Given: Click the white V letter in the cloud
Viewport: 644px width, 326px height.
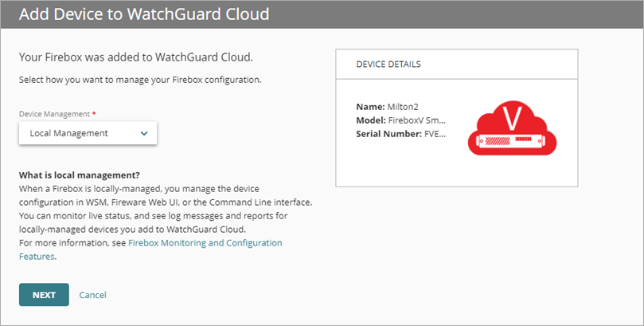Looking at the screenshot, I should [x=513, y=120].
